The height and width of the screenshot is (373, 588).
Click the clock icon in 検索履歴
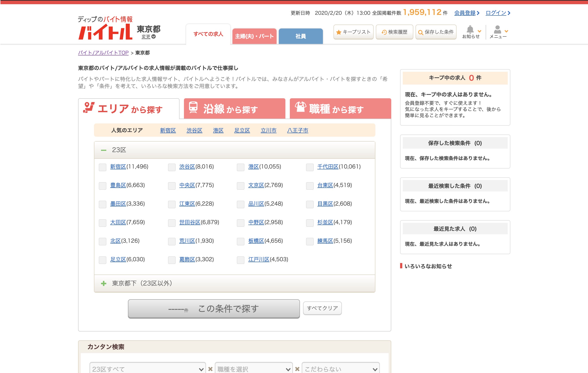click(x=384, y=32)
